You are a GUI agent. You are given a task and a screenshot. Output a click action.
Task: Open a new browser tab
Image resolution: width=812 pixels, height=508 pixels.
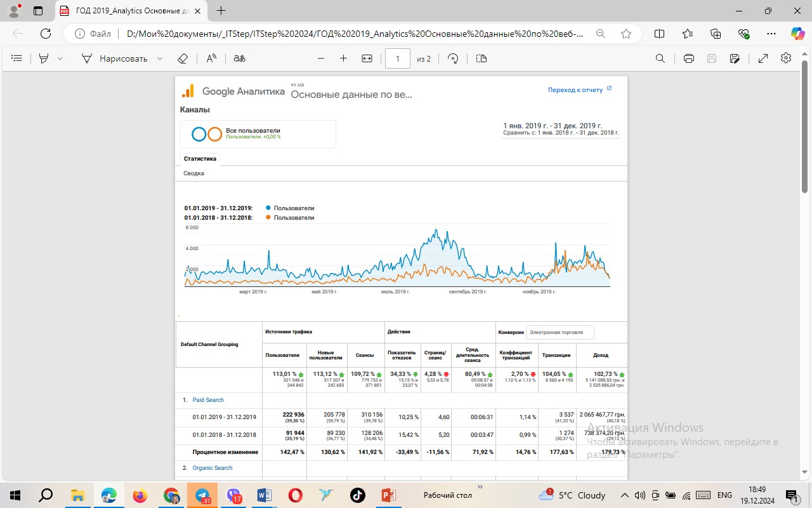221,11
